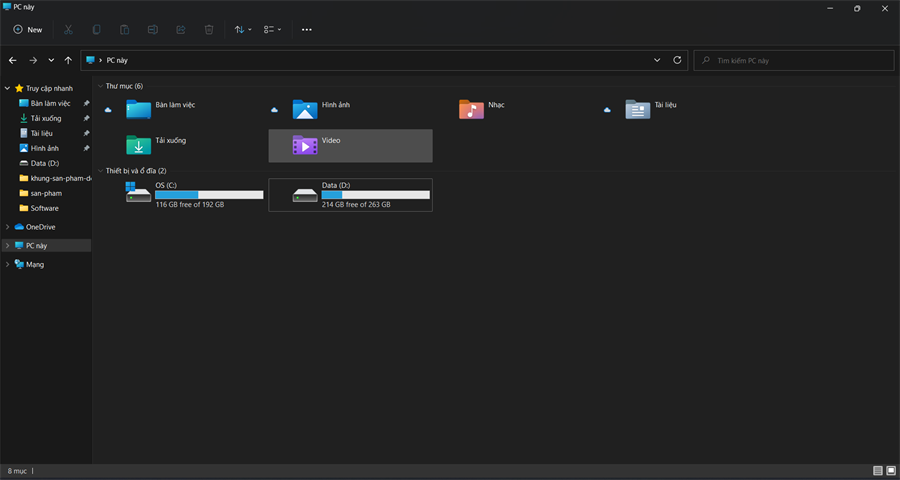
Task: Select the Tài liệu documents folder icon
Action: 638,109
